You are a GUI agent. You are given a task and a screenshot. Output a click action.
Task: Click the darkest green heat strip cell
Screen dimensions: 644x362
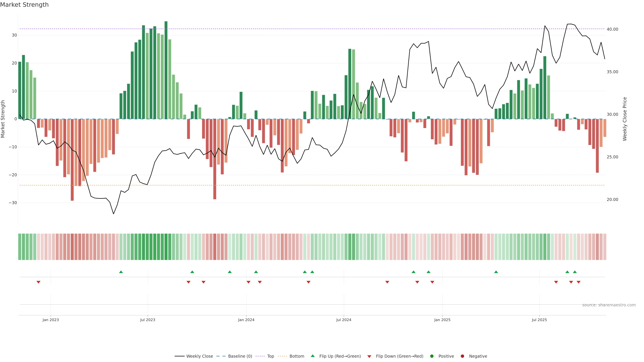(x=166, y=247)
